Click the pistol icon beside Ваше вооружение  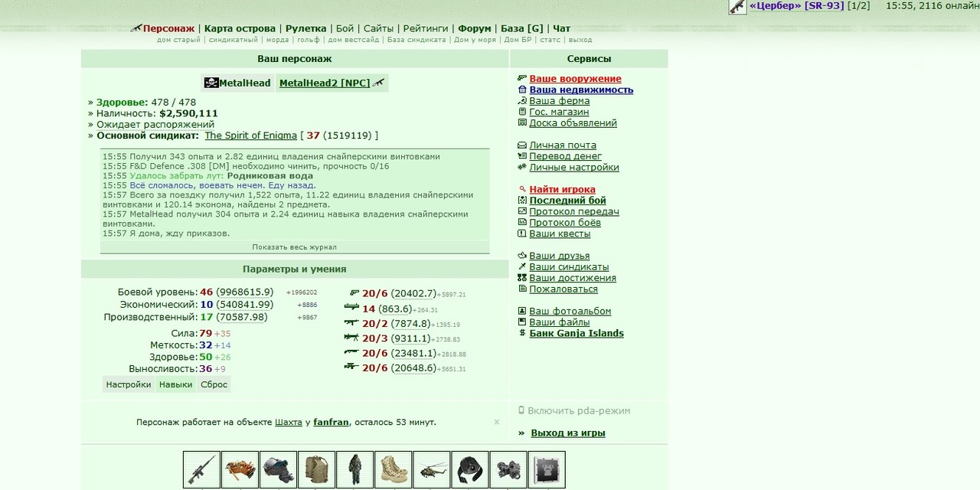(522, 78)
